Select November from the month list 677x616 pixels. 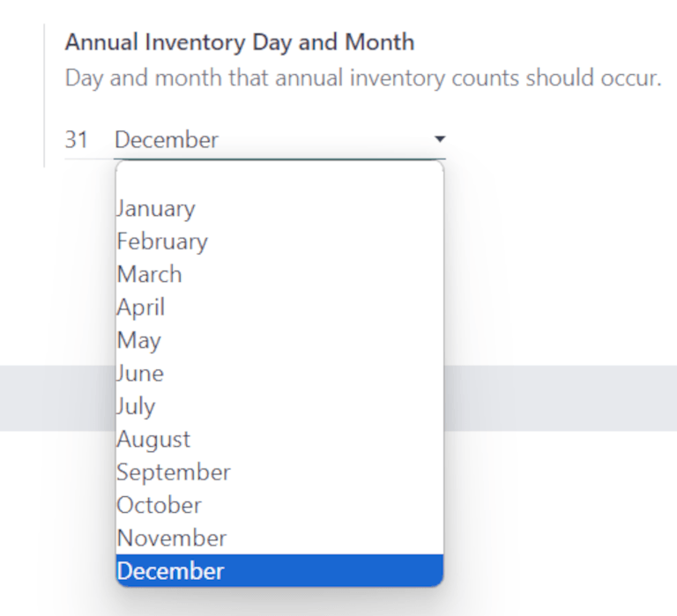(172, 538)
